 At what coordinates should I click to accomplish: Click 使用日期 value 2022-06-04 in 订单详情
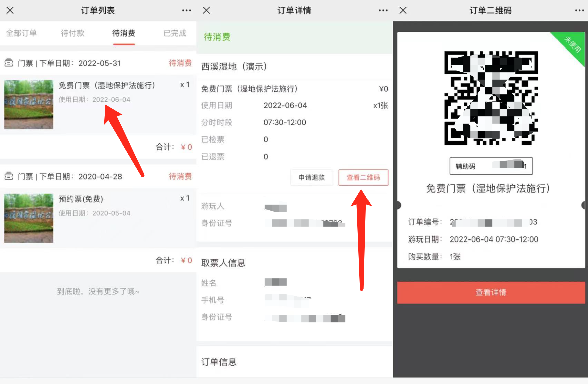(x=285, y=105)
